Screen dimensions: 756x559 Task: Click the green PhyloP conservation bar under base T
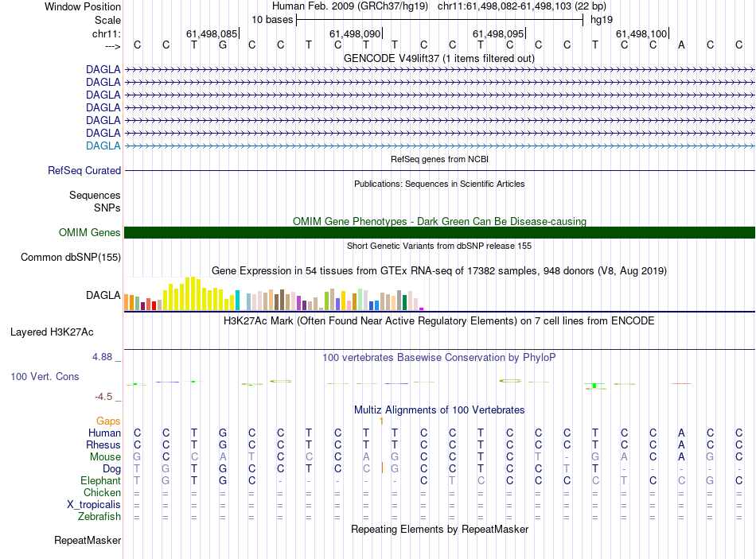595,386
